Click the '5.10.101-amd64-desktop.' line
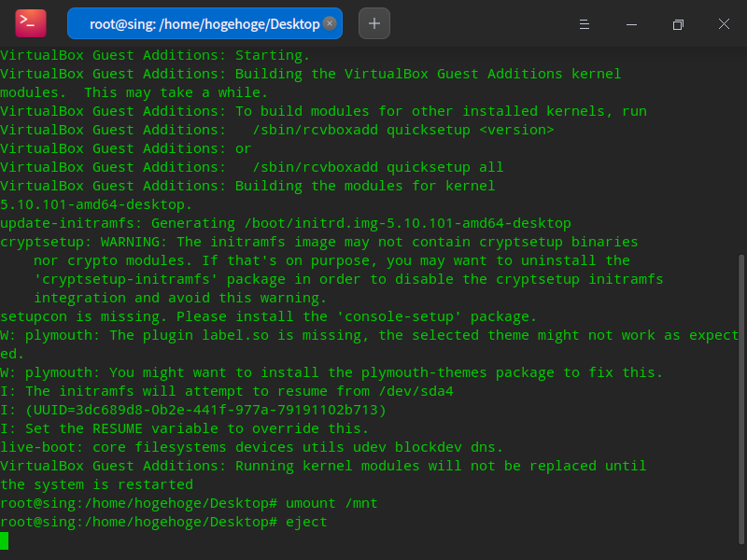 (96, 204)
